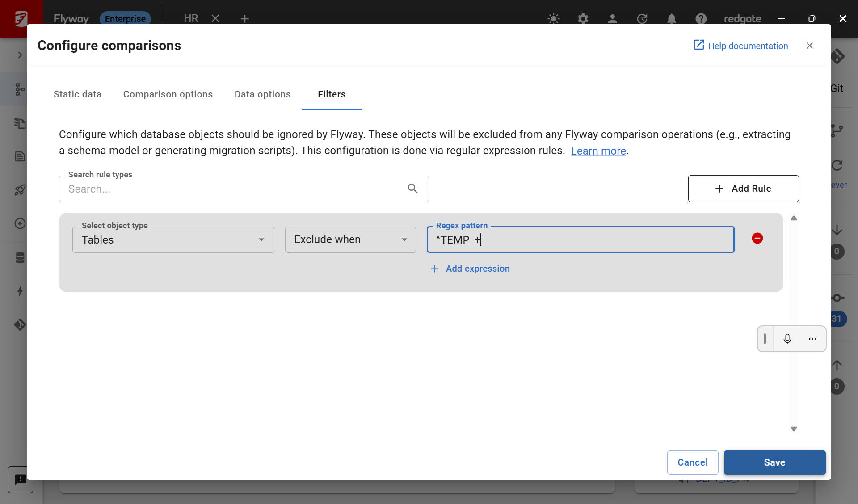The width and height of the screenshot is (858, 504).
Task: Toggle light/dark theme sun icon
Action: tap(553, 19)
